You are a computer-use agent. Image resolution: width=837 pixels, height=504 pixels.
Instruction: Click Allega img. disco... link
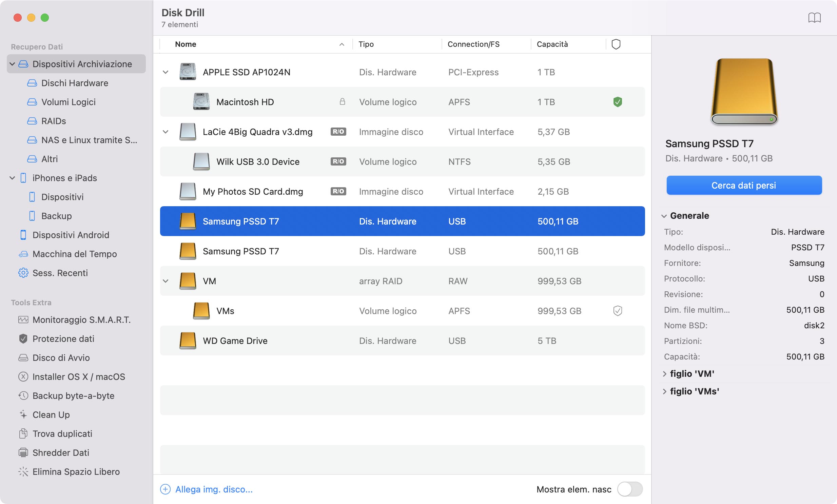[x=214, y=489]
